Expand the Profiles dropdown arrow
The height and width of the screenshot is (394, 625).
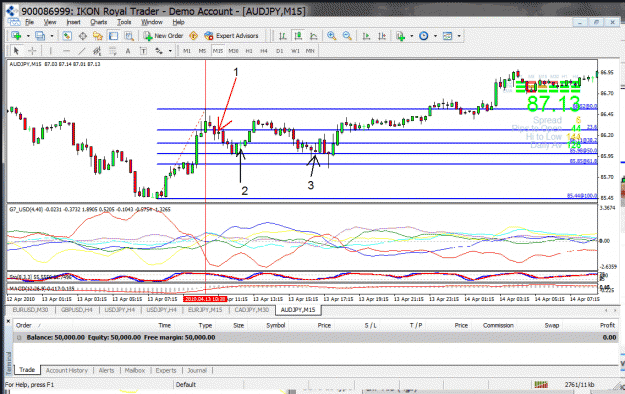[x=52, y=36]
